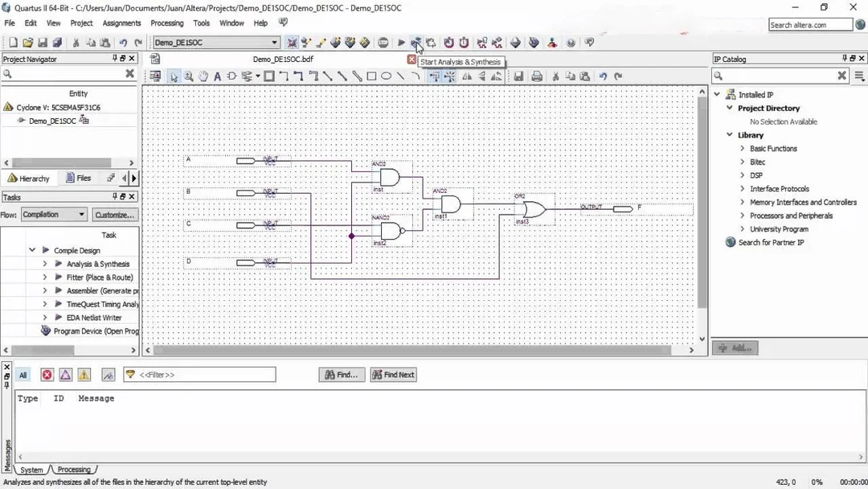The height and width of the screenshot is (489, 868).
Task: Expand the Fitter (Place & Route) task
Action: pyautogui.click(x=45, y=277)
